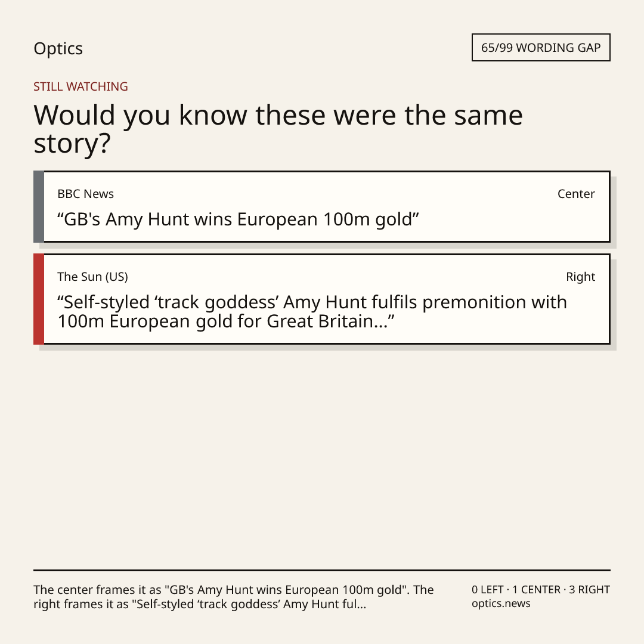
Task: Click the gray center bias stripe
Action: (x=39, y=206)
